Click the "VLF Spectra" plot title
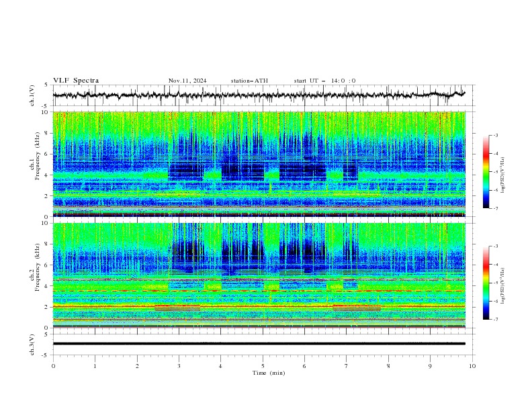532x411 pixels. pos(76,81)
